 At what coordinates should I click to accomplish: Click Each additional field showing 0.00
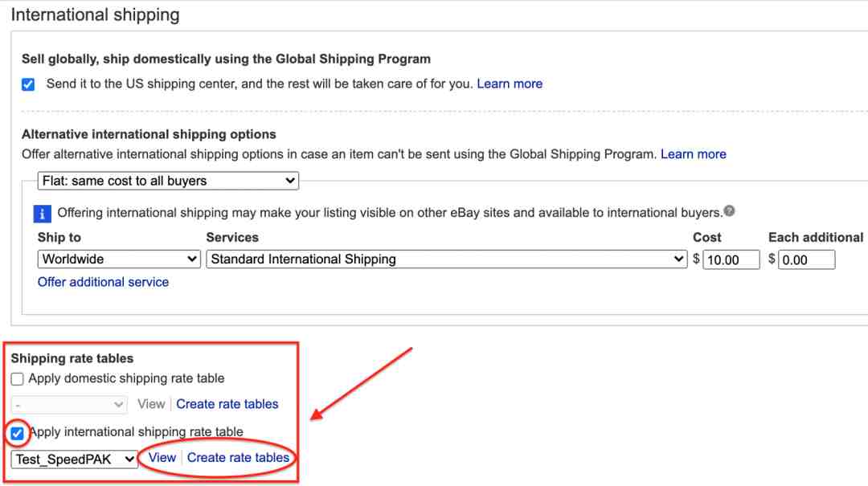tap(807, 259)
